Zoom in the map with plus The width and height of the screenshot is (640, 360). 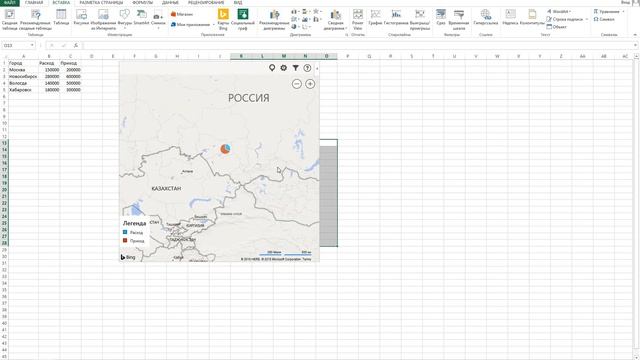[310, 84]
